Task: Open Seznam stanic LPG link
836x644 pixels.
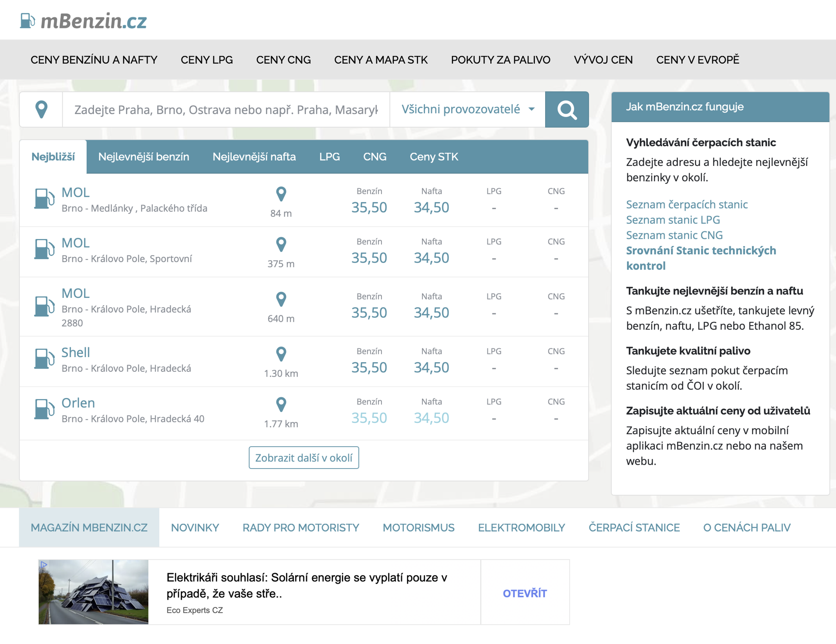Action: point(673,220)
